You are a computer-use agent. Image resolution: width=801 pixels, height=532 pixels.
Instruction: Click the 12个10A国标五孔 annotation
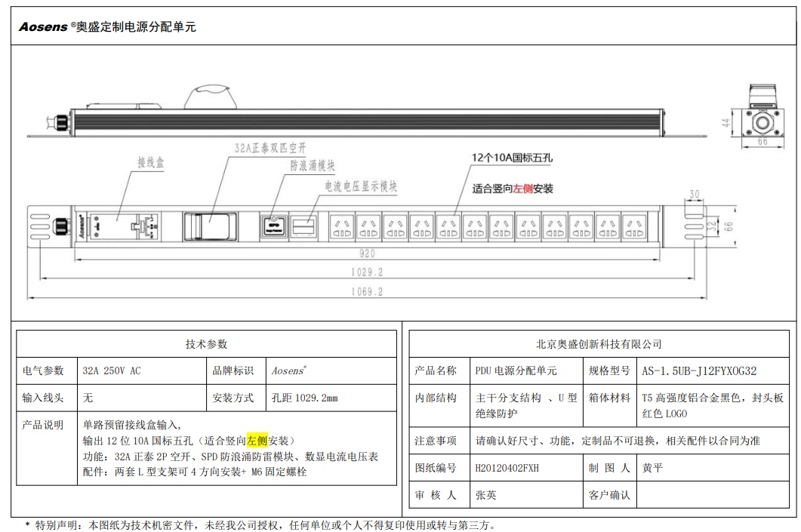(512, 158)
